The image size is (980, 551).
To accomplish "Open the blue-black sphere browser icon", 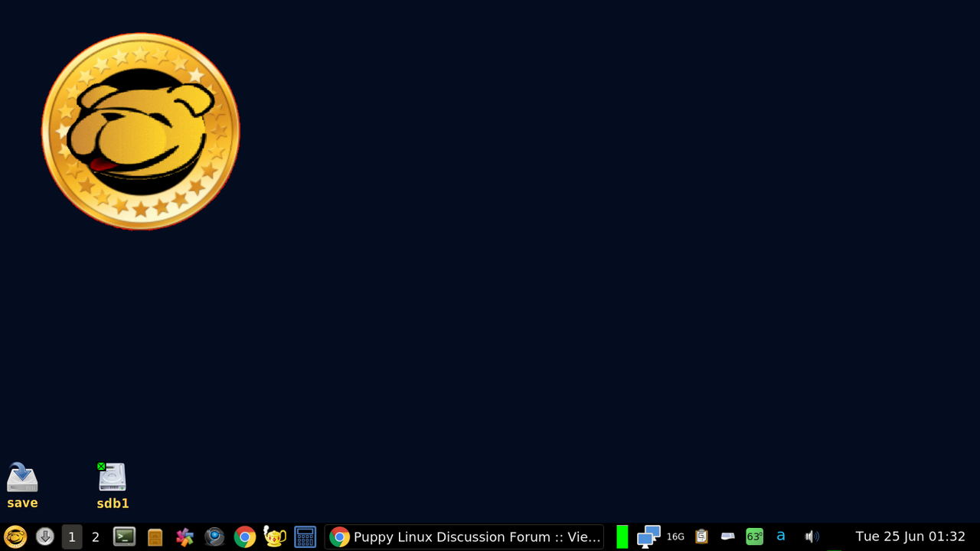I will pos(214,537).
